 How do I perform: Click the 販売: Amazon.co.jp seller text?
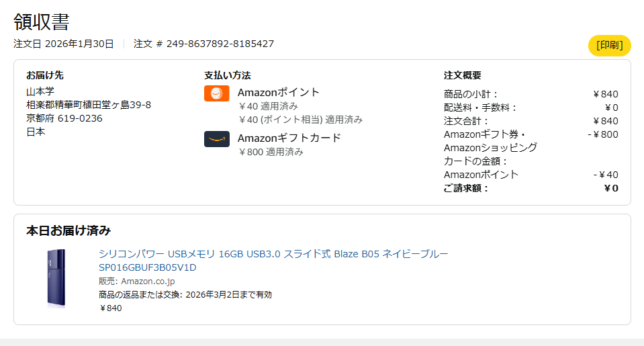click(x=136, y=281)
